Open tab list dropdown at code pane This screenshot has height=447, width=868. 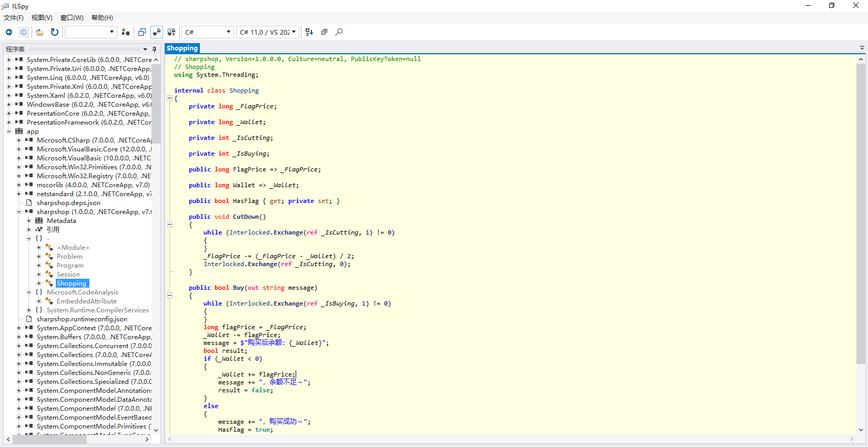pos(862,48)
